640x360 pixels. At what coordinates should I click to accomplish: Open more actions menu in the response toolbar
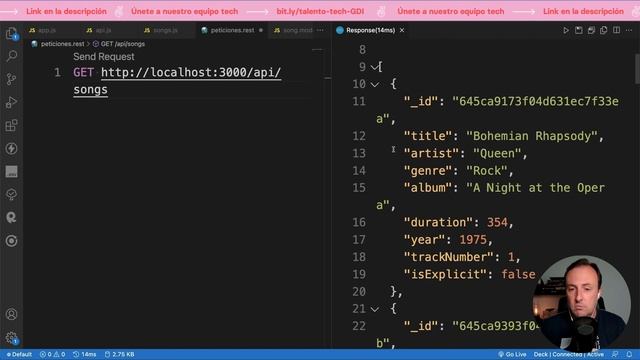[x=629, y=30]
